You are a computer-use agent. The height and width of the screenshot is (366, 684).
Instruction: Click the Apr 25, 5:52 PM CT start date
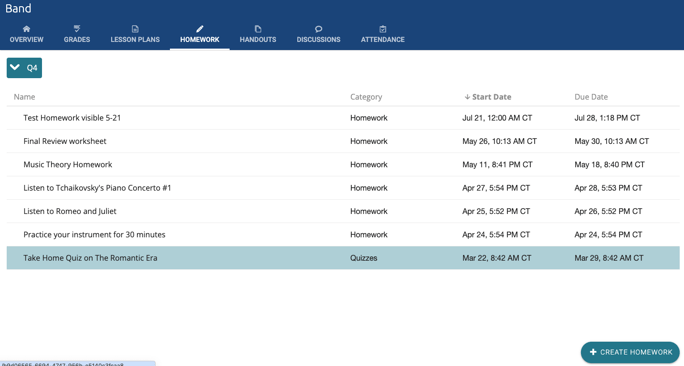(x=496, y=211)
